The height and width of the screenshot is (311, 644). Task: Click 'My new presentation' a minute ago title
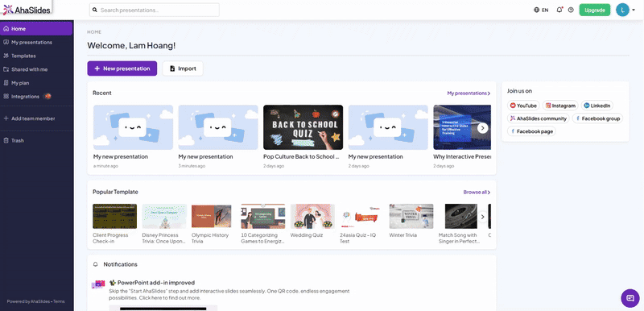(120, 156)
